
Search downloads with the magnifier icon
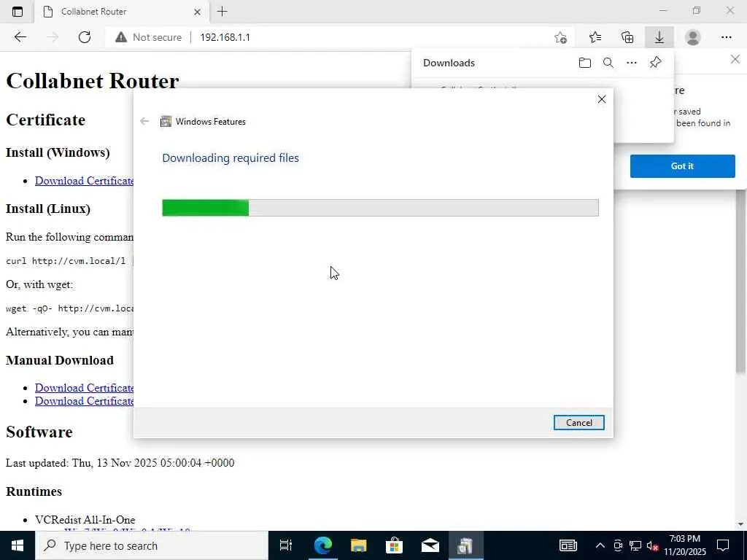pyautogui.click(x=608, y=63)
